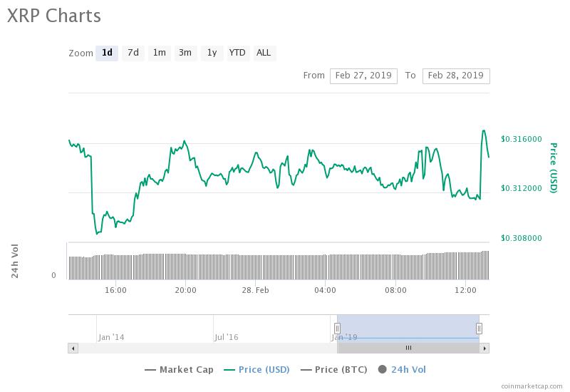Click the highlighted navigator selection range
Image resolution: width=570 pixels, height=392 pixels.
pos(408,329)
